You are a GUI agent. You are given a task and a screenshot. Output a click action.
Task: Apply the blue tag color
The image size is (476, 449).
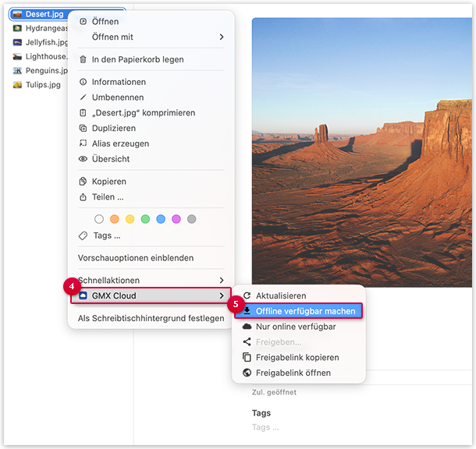(x=161, y=219)
